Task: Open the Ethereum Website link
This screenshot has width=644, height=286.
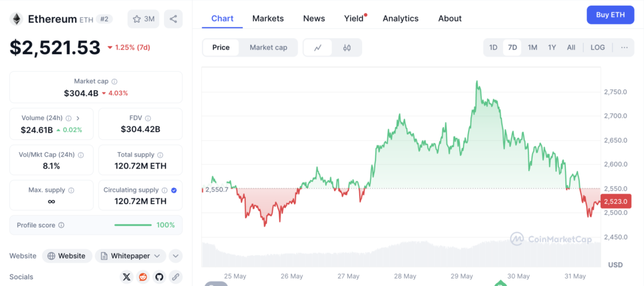Action: click(67, 256)
